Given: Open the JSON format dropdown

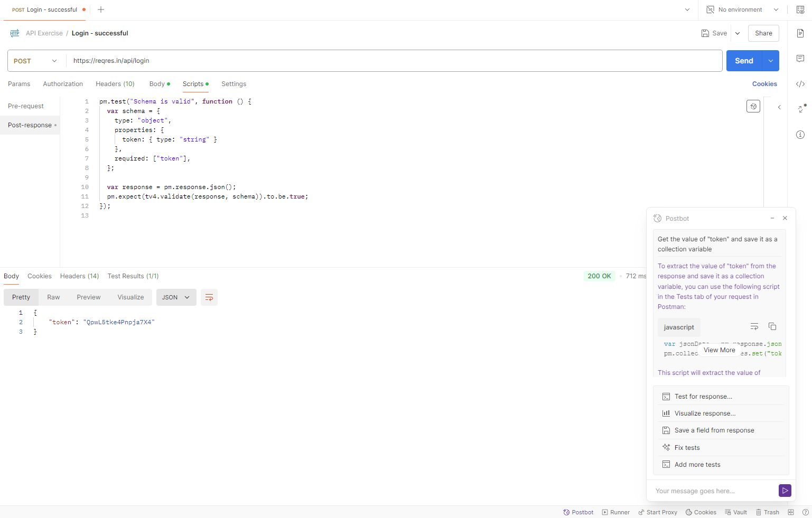Looking at the screenshot, I should pyautogui.click(x=176, y=297).
